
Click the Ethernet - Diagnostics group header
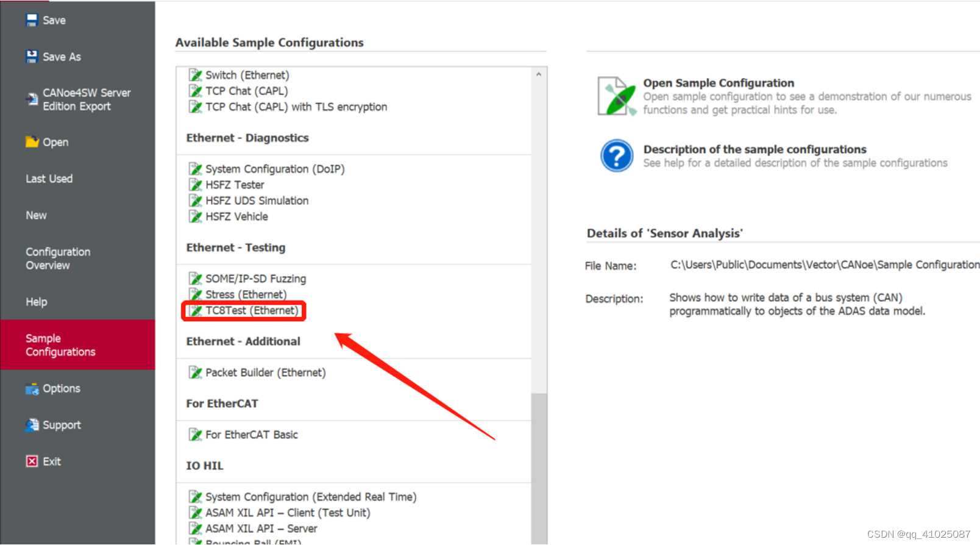click(x=247, y=138)
